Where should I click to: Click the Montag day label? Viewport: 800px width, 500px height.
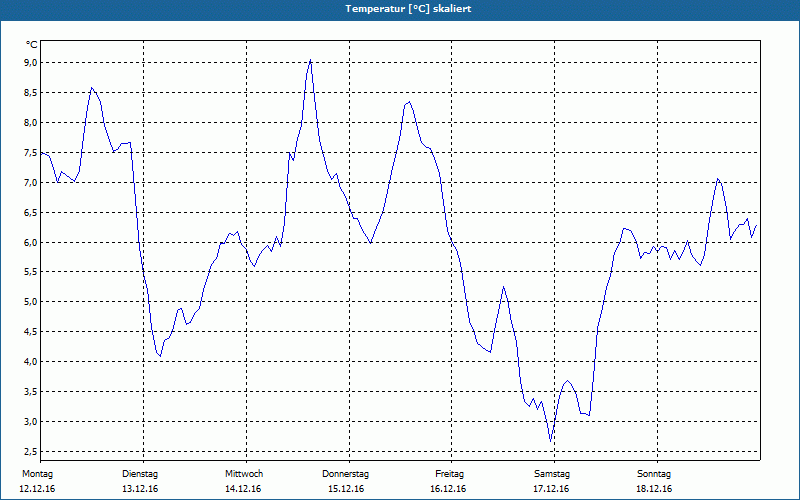(x=37, y=474)
